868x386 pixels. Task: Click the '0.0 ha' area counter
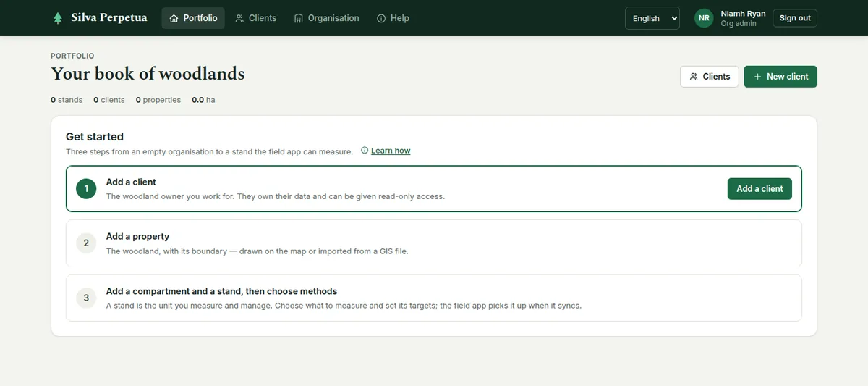(x=203, y=100)
